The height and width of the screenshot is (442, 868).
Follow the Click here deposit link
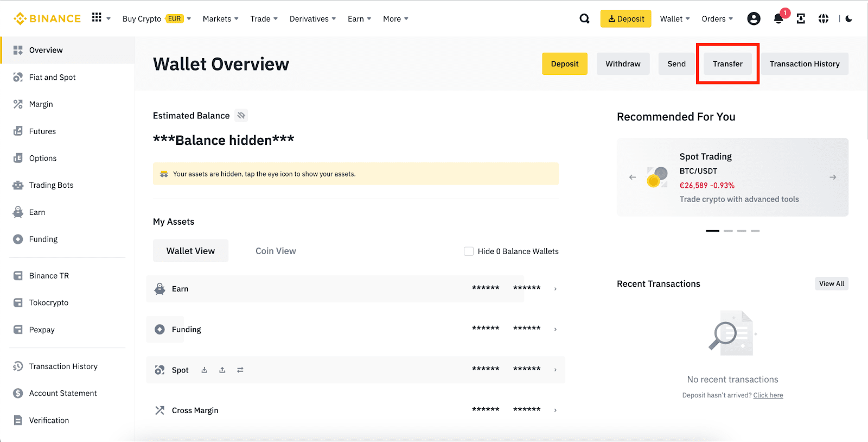click(x=768, y=395)
